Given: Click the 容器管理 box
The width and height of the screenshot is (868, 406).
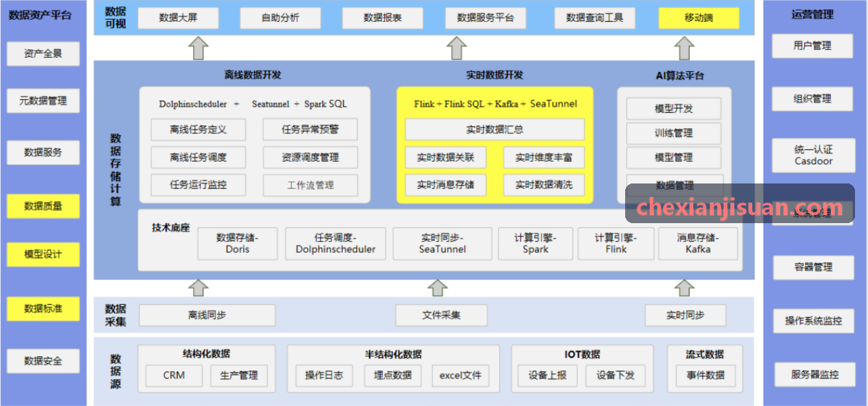Looking at the screenshot, I should coord(813,268).
